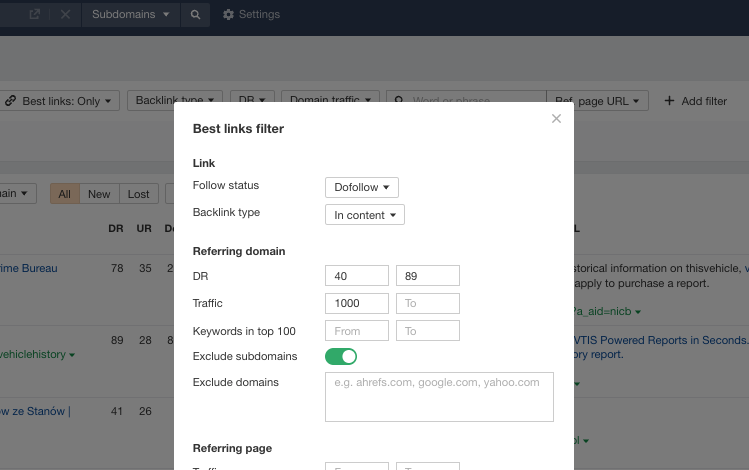This screenshot has height=470, width=749.
Task: Click the DR value 89 in table
Action: coord(117,340)
